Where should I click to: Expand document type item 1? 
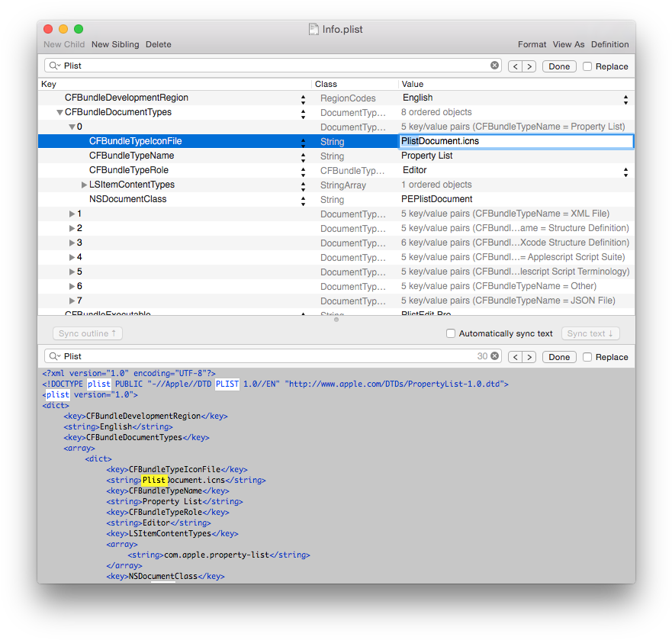[72, 214]
